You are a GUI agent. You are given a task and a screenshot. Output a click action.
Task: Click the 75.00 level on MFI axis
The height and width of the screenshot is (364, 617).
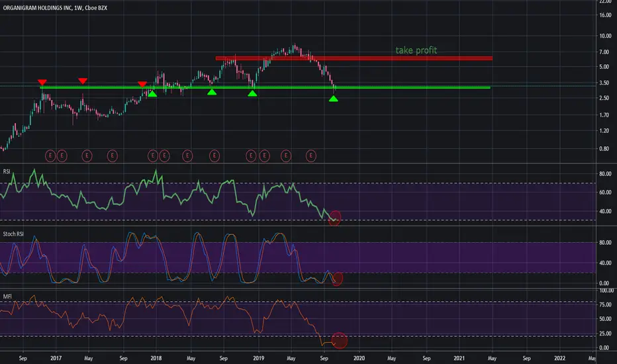tap(605, 304)
